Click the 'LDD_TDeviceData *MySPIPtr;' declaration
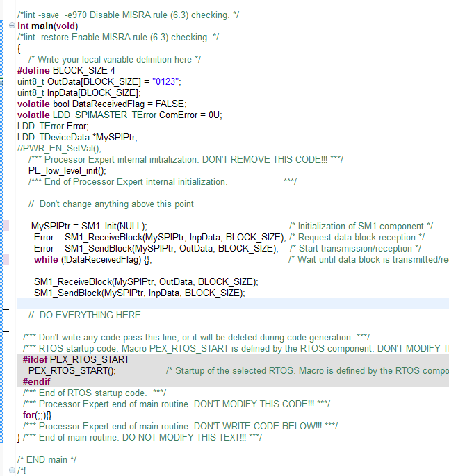 click(77, 137)
